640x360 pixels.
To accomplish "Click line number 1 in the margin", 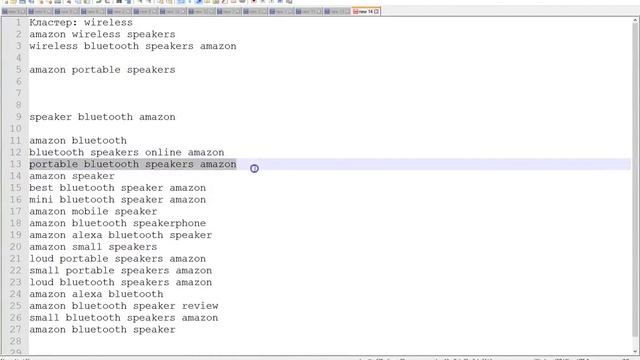I will [18, 22].
